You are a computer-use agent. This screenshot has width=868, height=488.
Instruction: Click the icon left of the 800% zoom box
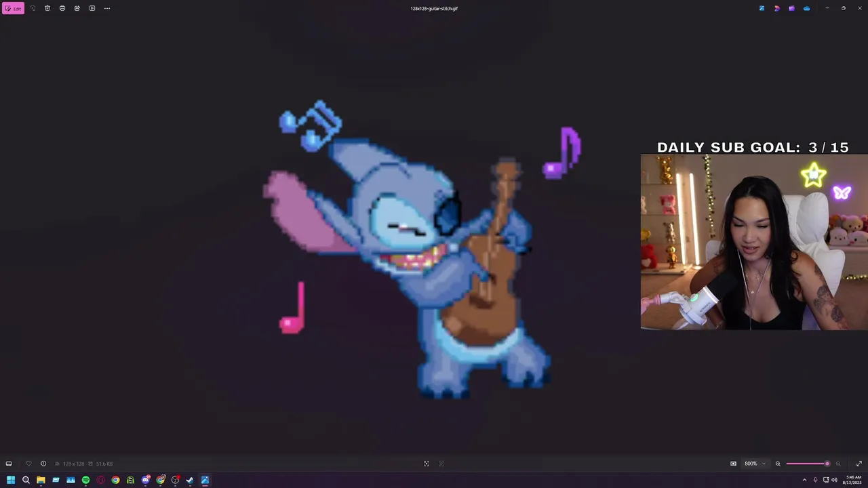click(x=733, y=464)
